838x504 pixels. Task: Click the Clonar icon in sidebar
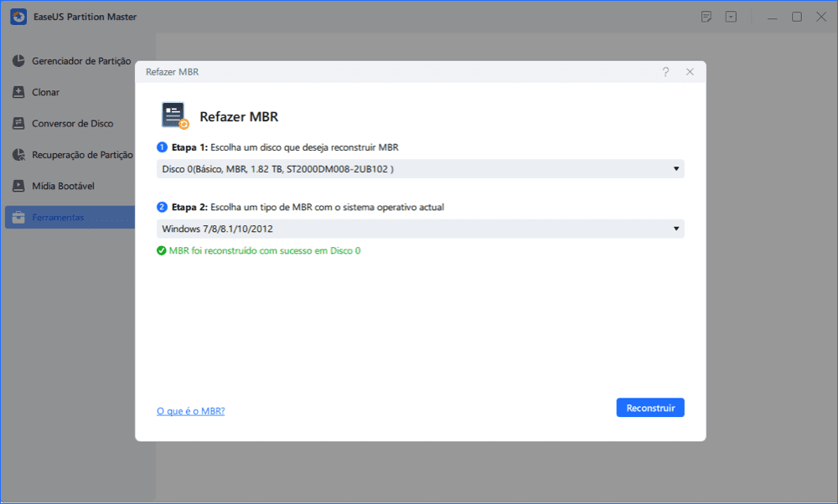point(18,92)
